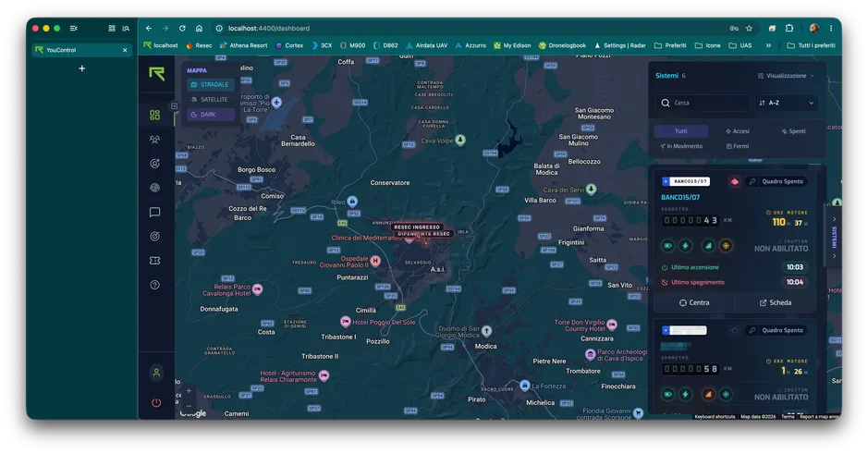Open Tutti i preferiti folder
The width and height of the screenshot is (868, 454).
pyautogui.click(x=811, y=45)
